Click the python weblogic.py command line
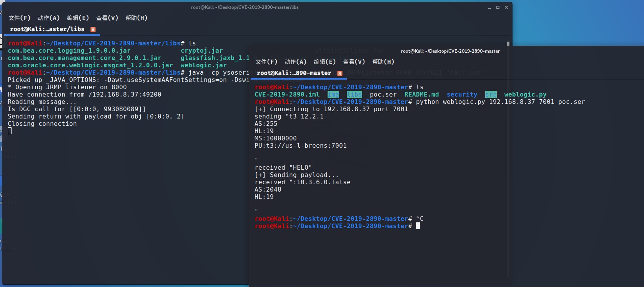Screen dimensions: 644x287 coord(420,102)
